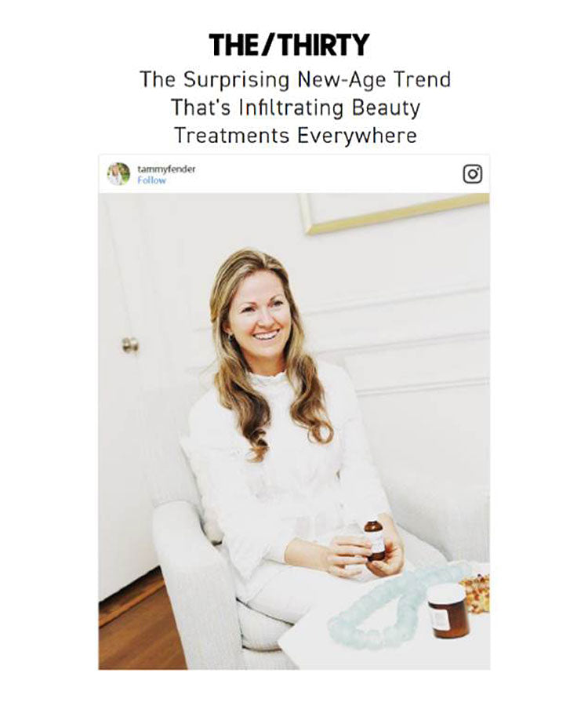Screen dimensions: 588x706
Task: Click the amber dropper bottle in her hands
Action: coord(374,540)
